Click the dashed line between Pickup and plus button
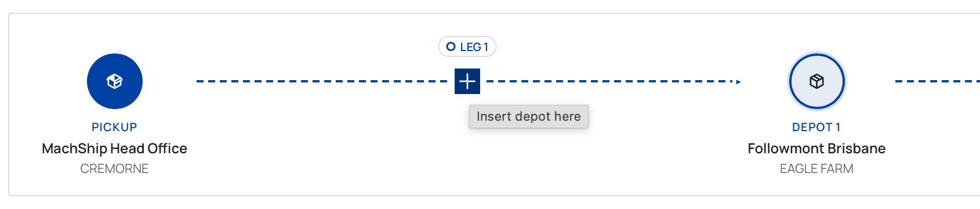Image resolution: width=980 pixels, height=209 pixels. (322, 81)
